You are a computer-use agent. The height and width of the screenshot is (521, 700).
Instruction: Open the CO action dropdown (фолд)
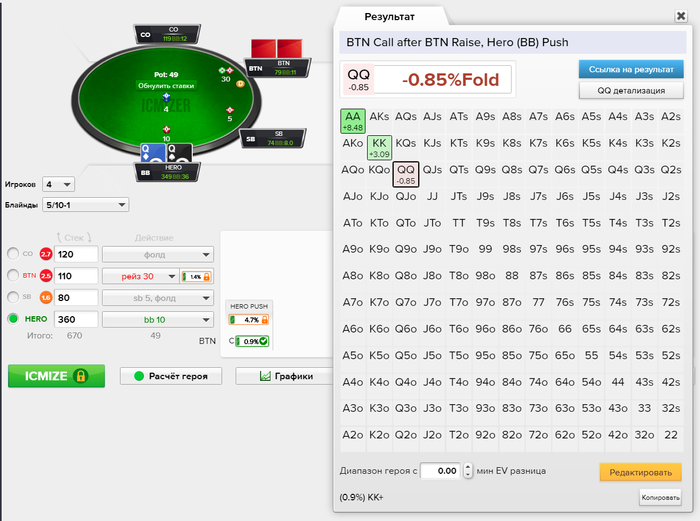coord(158,254)
